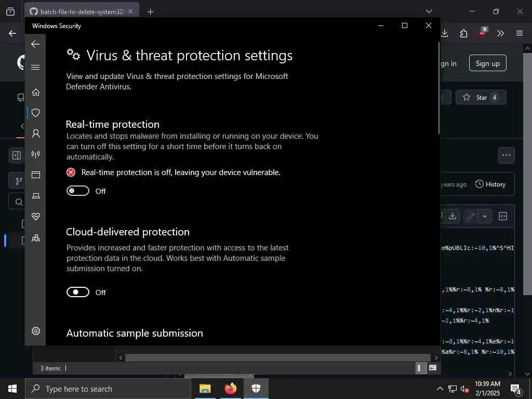Open the uBlock Origin extension icon

pyautogui.click(x=483, y=33)
